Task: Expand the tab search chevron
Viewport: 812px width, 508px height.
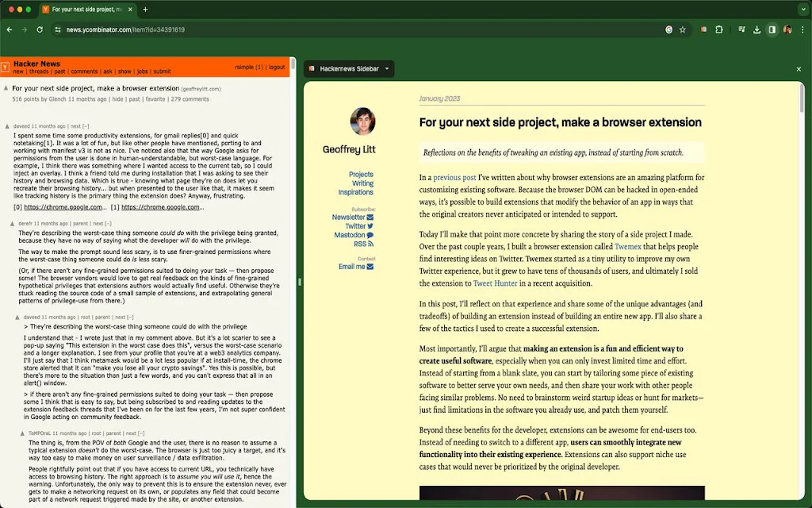Action: coord(802,10)
